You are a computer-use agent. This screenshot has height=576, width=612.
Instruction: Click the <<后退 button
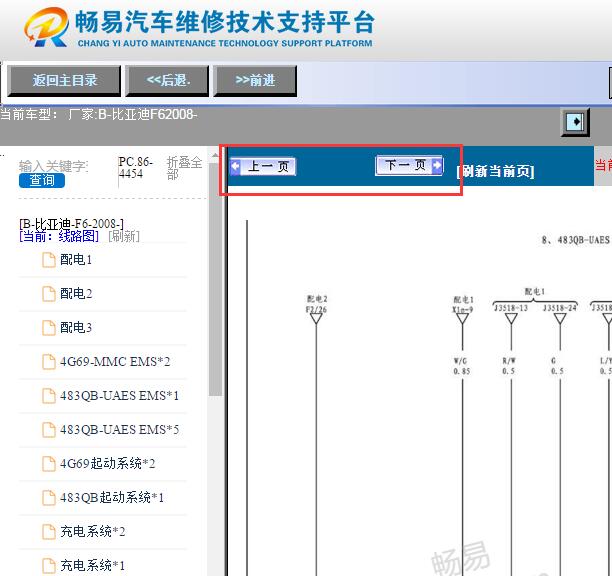point(167,81)
